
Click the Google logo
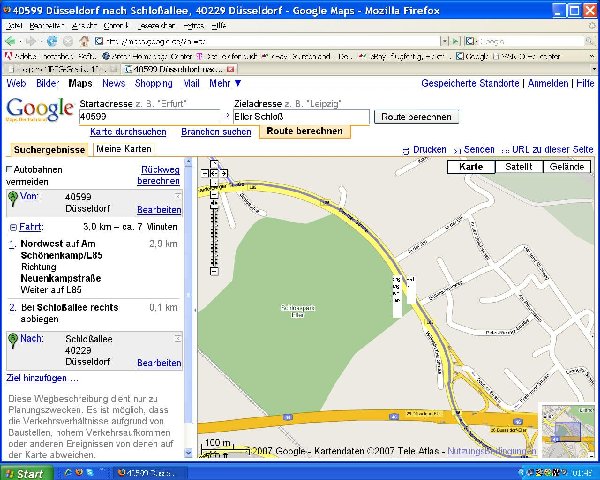40,110
